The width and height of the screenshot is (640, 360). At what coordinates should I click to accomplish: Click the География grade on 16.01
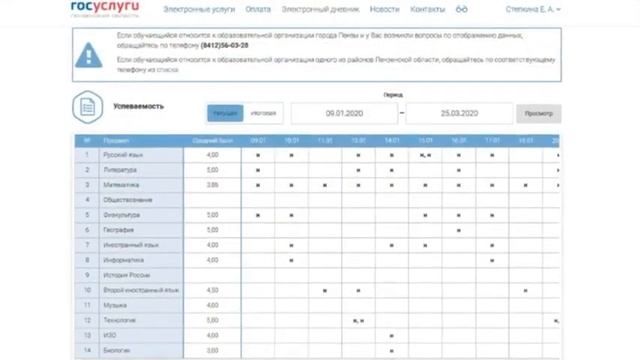click(459, 231)
